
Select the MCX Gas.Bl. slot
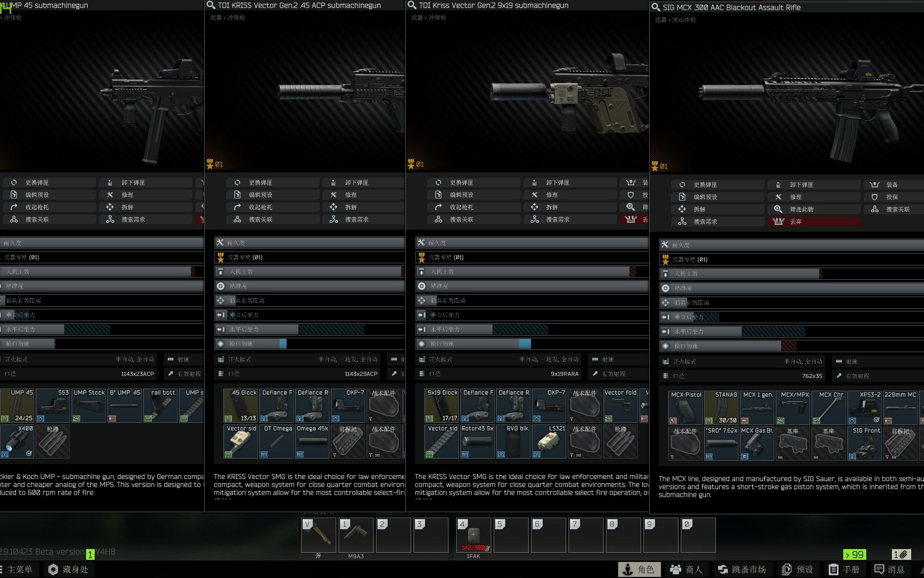[x=757, y=443]
